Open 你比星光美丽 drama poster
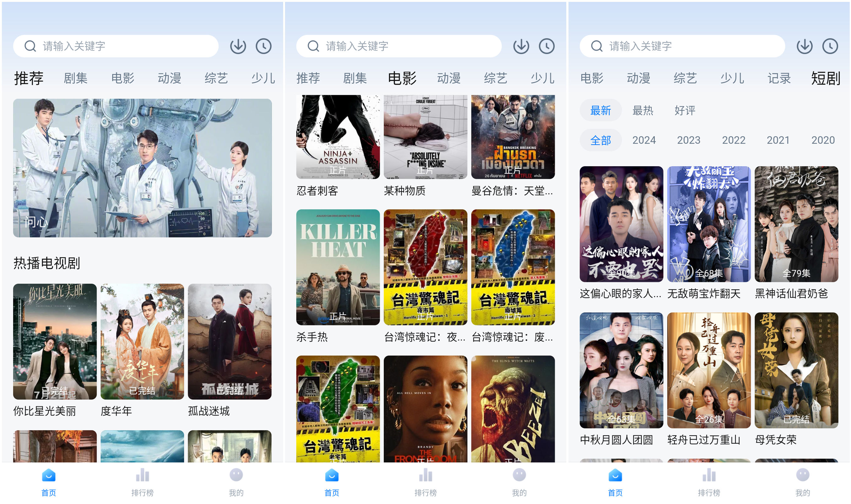 pos(55,342)
